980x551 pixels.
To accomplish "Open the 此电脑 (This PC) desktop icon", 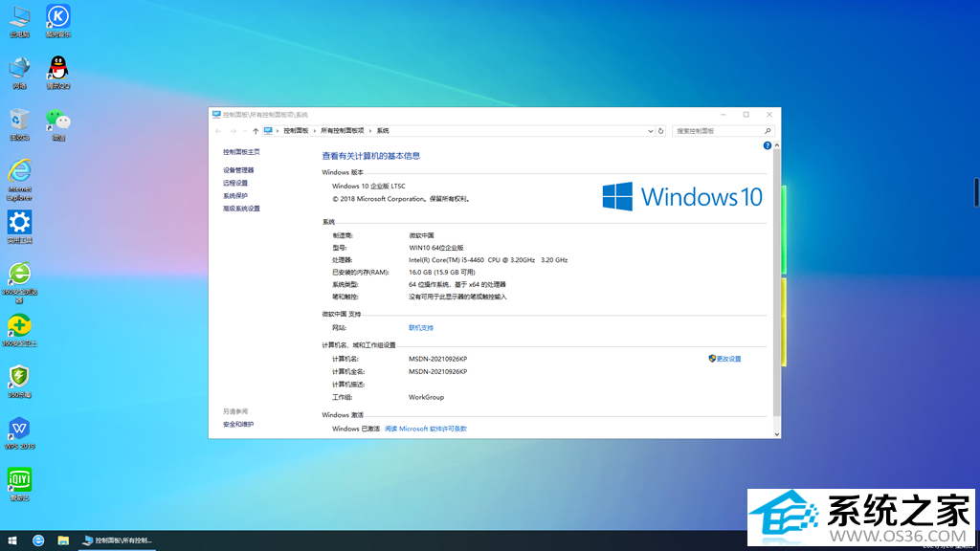I will click(19, 21).
